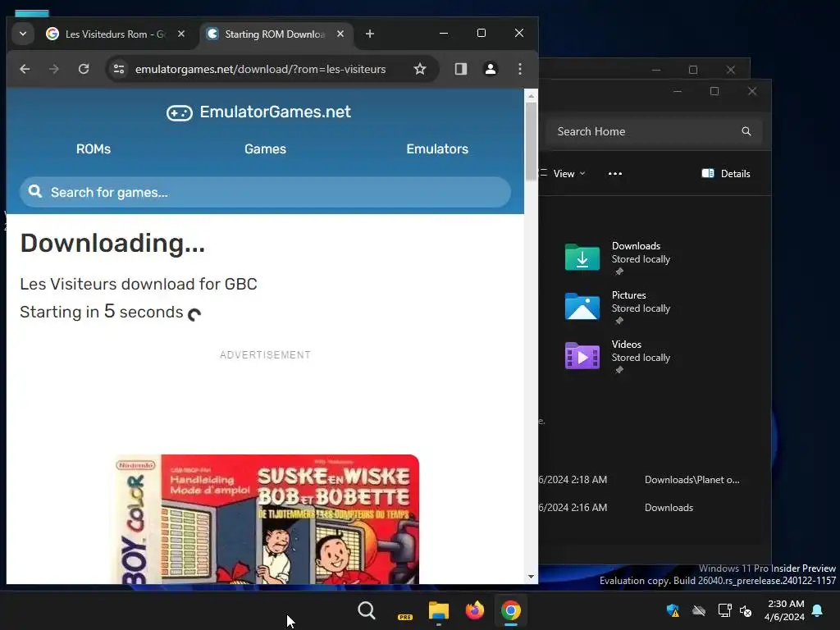This screenshot has height=630, width=840.
Task: Open the Downloads folder in File Explorer
Action: pyautogui.click(x=617, y=257)
